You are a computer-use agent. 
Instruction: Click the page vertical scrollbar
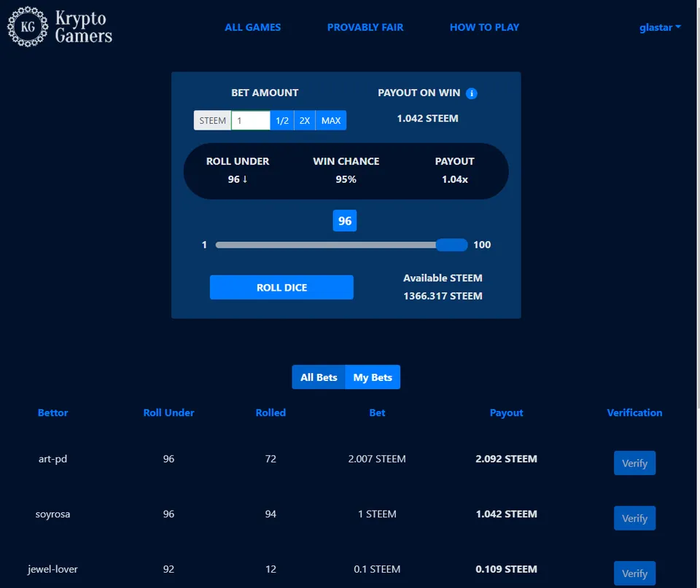tap(698, 205)
